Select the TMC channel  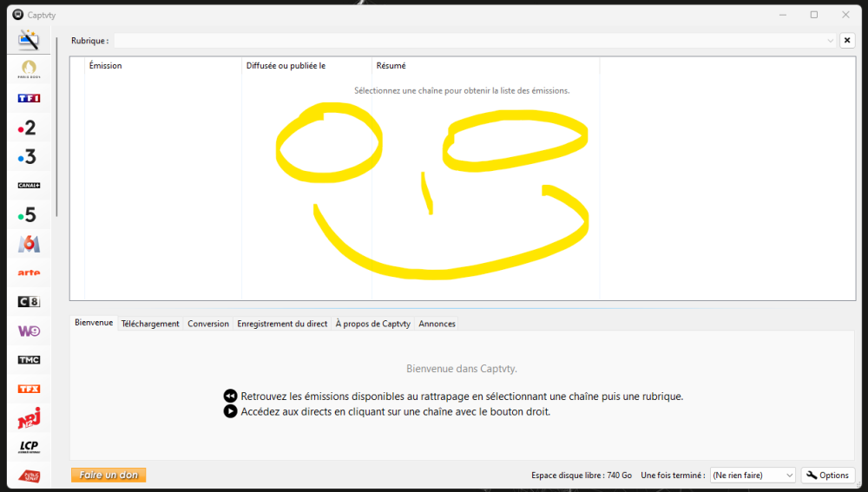(x=29, y=360)
